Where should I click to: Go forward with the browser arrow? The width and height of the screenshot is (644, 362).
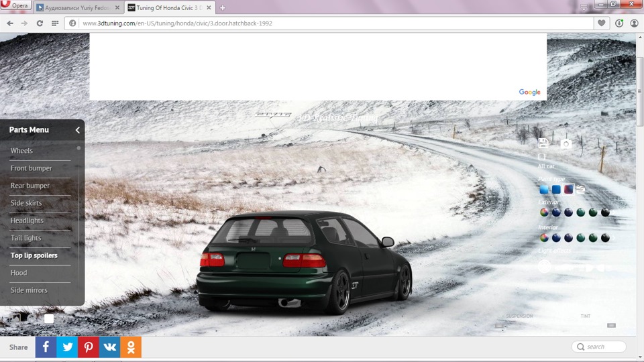[24, 23]
